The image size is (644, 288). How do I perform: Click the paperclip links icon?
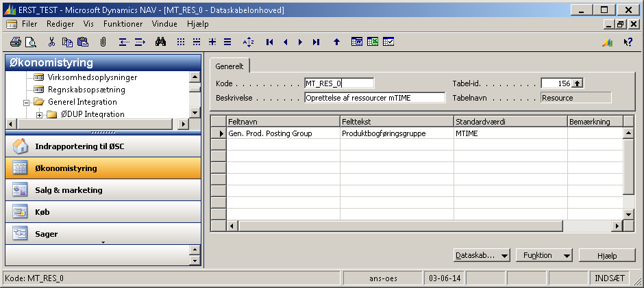[103, 42]
